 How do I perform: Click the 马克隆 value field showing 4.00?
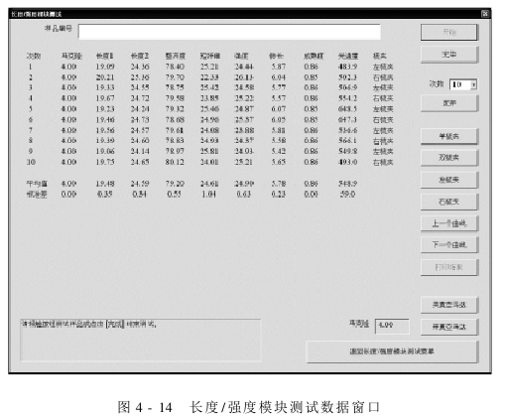click(x=392, y=326)
